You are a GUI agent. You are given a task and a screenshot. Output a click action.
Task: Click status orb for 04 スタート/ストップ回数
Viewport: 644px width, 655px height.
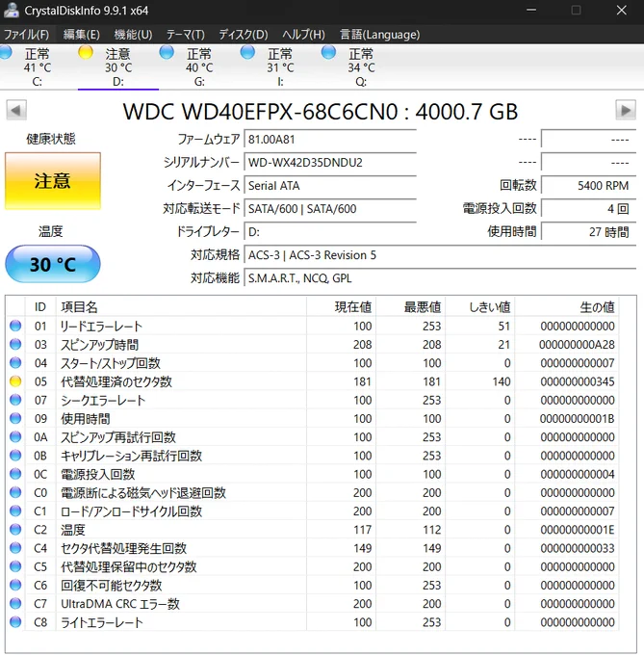coord(15,362)
